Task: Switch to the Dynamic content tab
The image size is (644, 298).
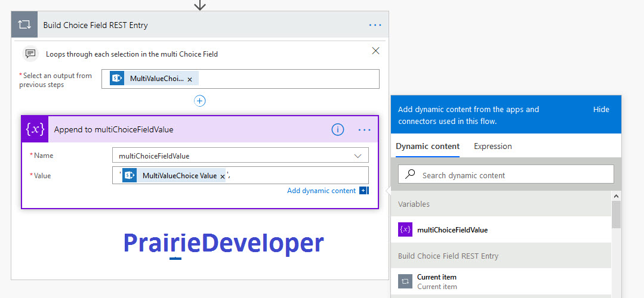Action: 427,147
